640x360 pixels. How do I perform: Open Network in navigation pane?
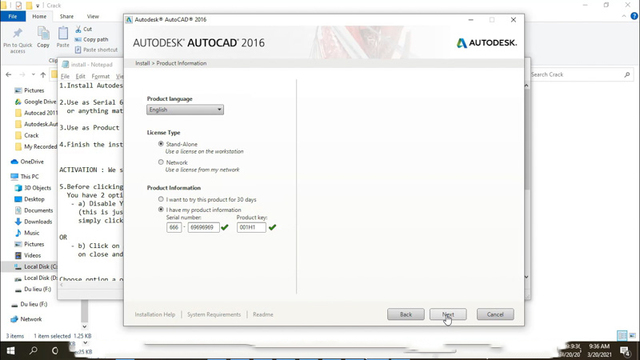click(27, 319)
